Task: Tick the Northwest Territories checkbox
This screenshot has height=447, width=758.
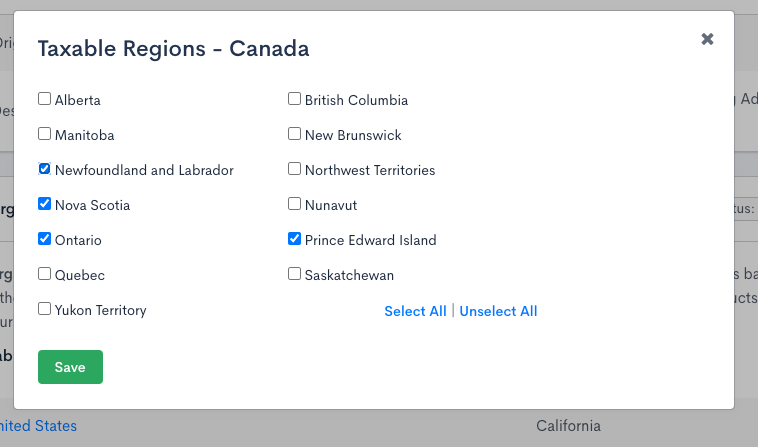Action: [295, 169]
